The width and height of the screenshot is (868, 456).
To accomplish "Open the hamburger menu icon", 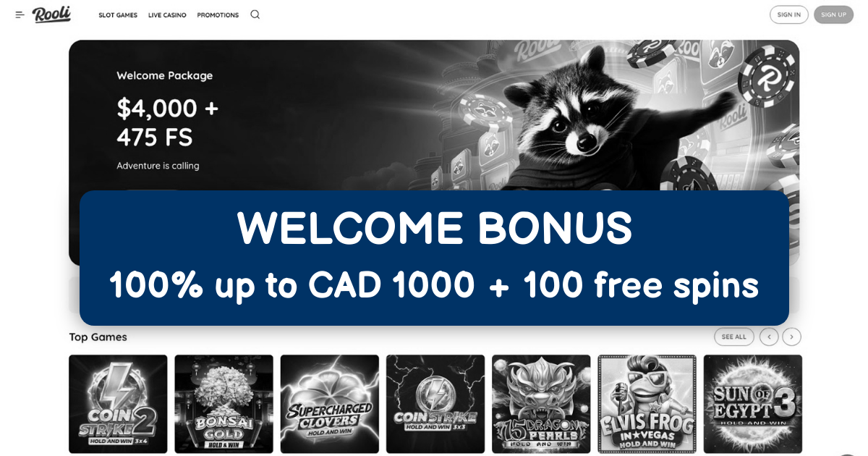I will click(20, 14).
